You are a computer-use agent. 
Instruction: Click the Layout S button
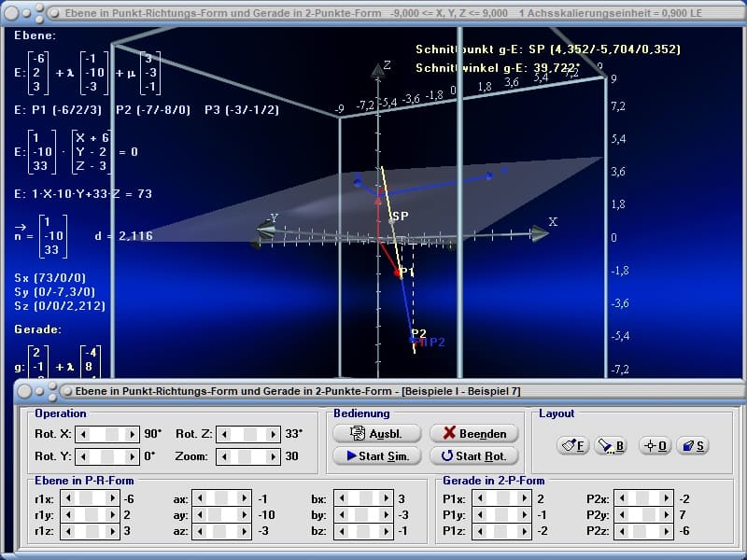(x=692, y=446)
